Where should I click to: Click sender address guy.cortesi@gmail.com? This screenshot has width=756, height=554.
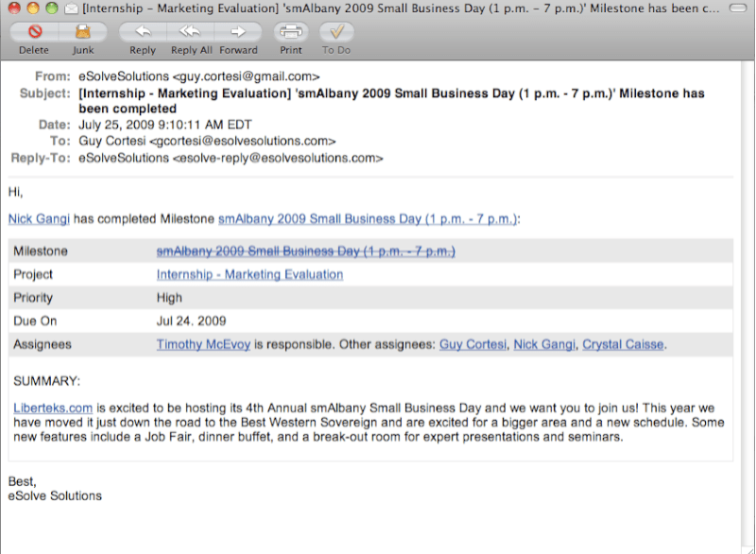coord(246,77)
